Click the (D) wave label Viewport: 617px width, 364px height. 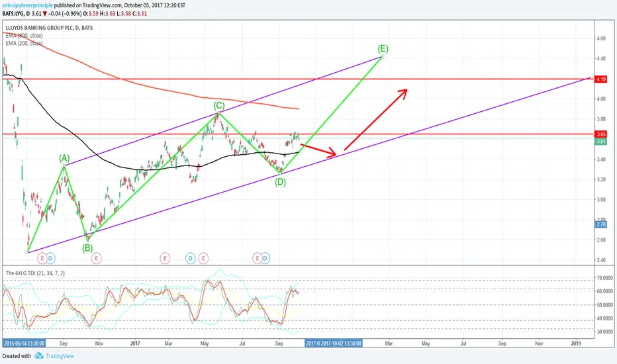click(280, 182)
